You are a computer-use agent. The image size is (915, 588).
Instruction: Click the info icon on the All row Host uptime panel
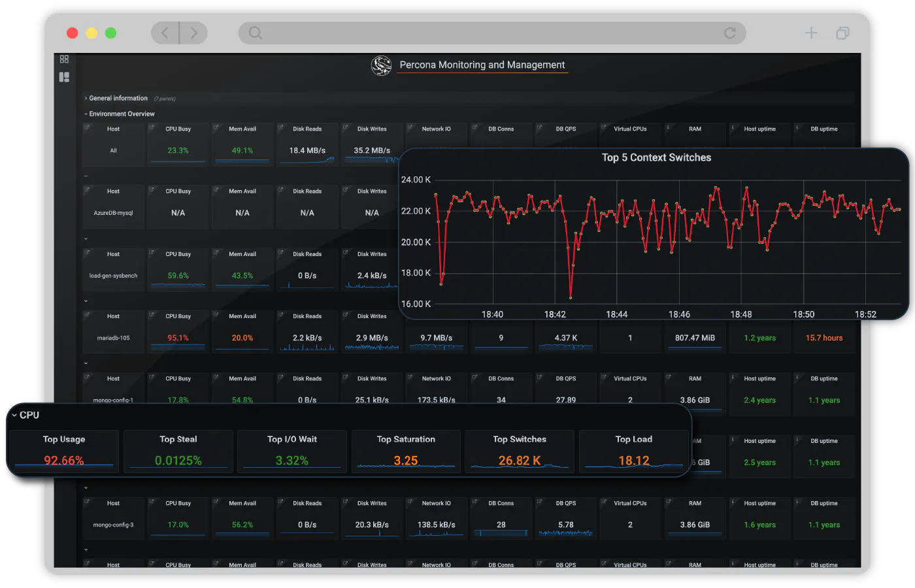pyautogui.click(x=733, y=127)
